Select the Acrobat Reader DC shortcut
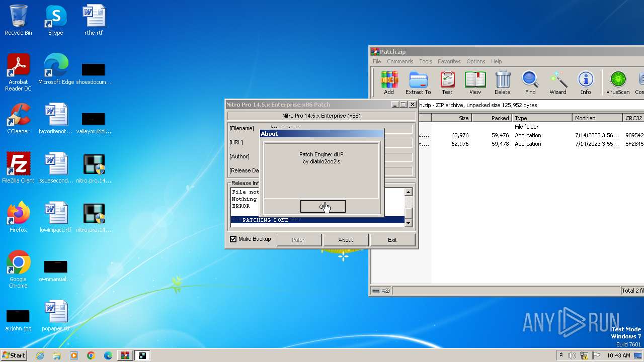The image size is (644, 362). coord(18,72)
